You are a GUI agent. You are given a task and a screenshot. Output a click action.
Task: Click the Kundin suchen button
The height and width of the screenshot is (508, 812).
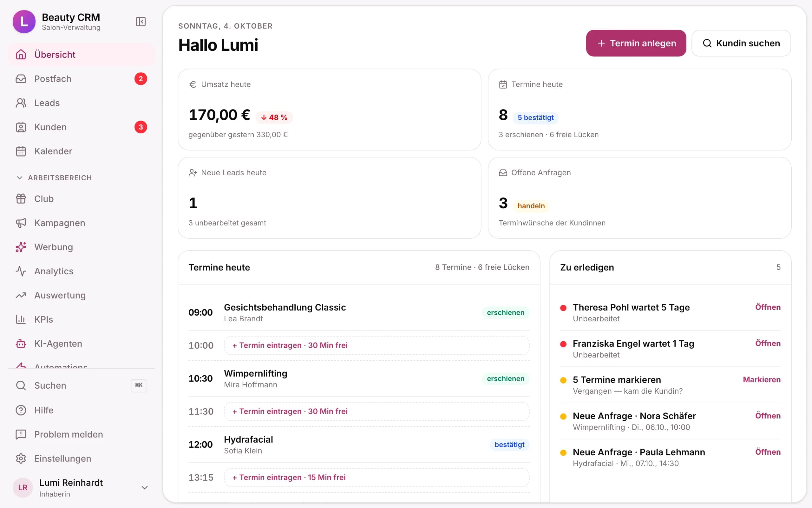pos(741,43)
